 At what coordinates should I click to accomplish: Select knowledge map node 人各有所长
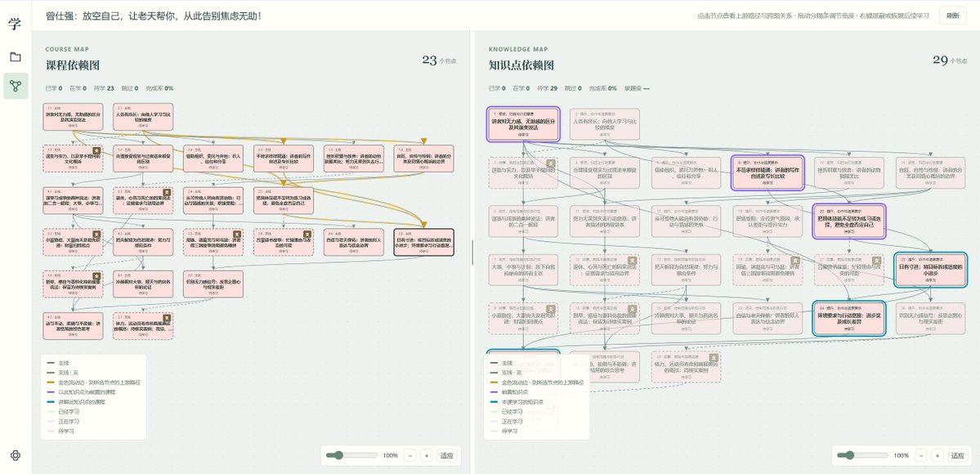tap(605, 124)
